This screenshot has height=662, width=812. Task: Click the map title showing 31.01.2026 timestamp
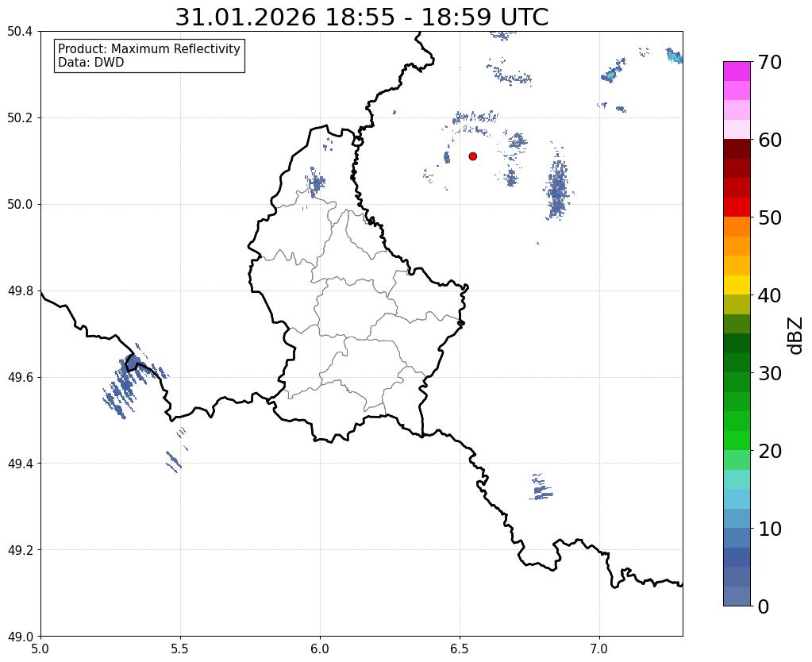click(x=361, y=17)
